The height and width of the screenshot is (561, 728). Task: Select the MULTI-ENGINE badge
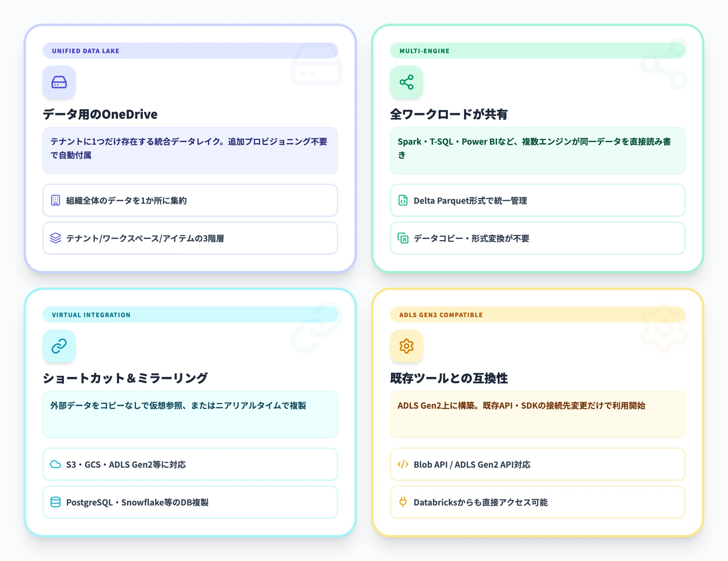424,50
